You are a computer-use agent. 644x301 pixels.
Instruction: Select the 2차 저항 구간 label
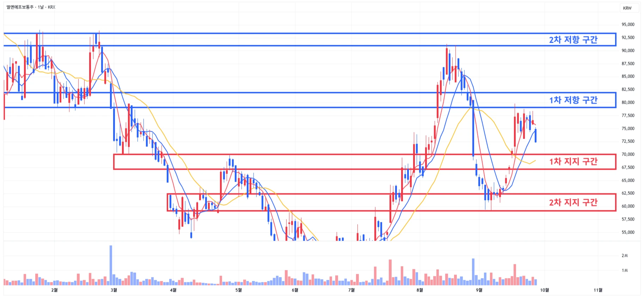point(573,40)
